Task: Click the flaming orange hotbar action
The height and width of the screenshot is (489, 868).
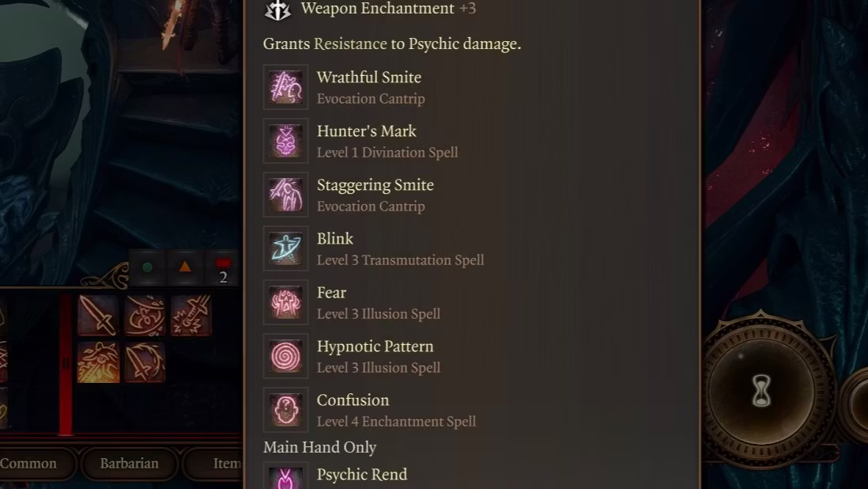Action: point(98,362)
